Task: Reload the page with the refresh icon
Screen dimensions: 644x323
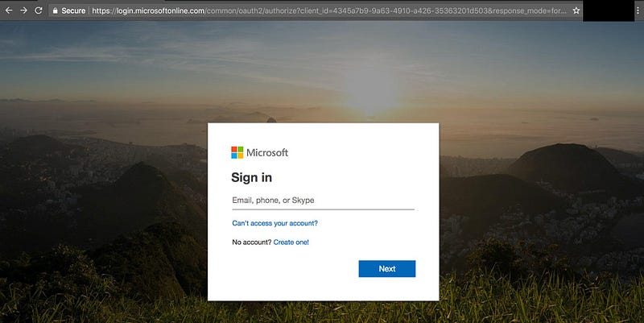Action: tap(38, 10)
